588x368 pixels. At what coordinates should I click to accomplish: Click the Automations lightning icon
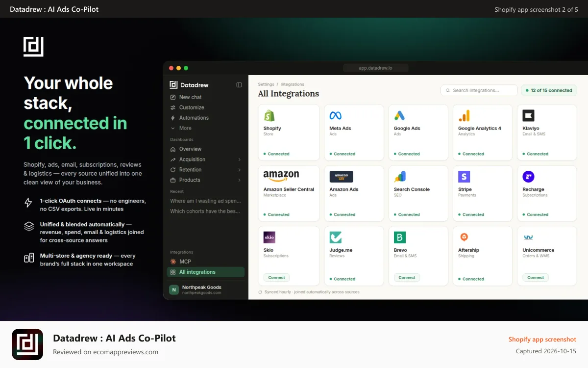[x=173, y=118]
